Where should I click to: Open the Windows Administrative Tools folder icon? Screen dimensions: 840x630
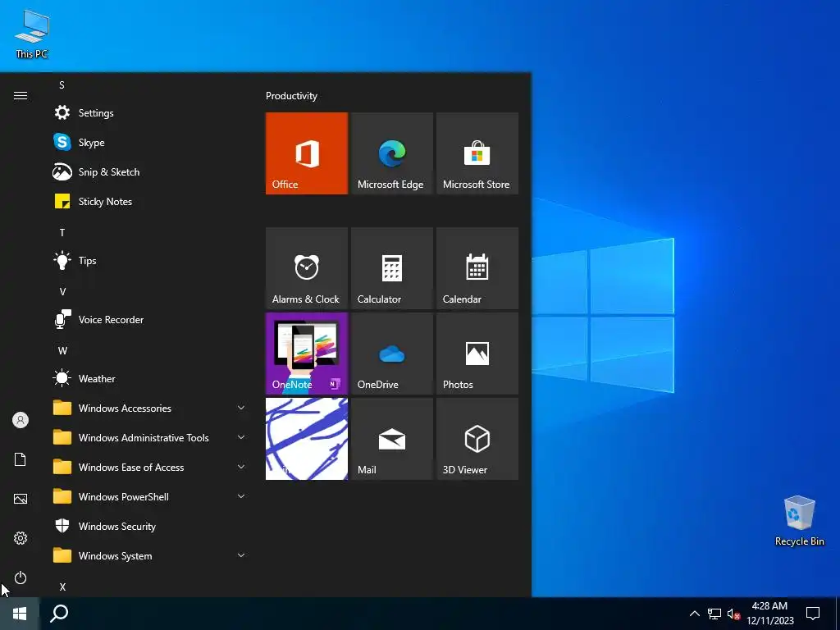coord(62,437)
